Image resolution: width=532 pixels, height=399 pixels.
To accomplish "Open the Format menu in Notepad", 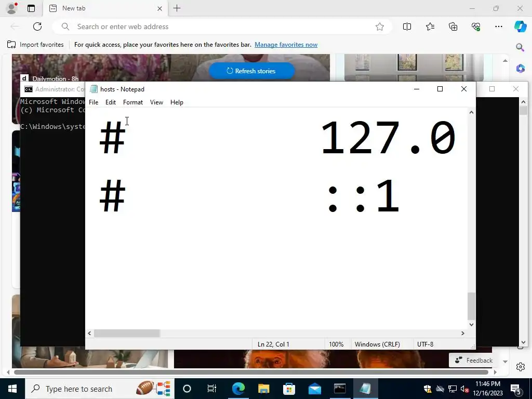I will coord(132,102).
